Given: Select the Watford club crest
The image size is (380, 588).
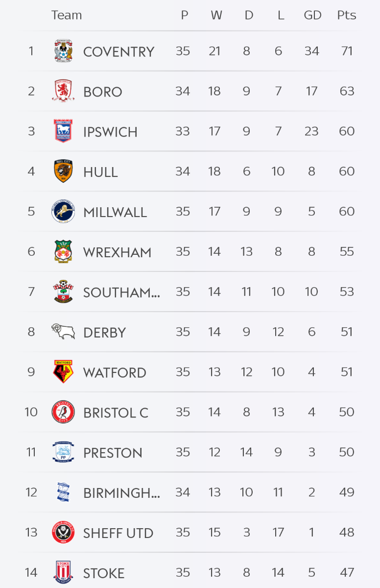Looking at the screenshot, I should click(x=63, y=372).
